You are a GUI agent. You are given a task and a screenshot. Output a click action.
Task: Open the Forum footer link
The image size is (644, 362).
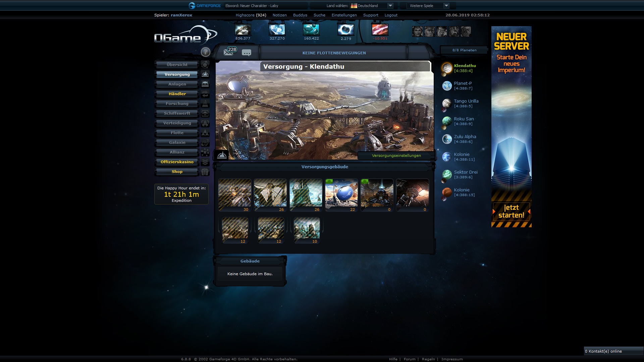click(x=410, y=359)
